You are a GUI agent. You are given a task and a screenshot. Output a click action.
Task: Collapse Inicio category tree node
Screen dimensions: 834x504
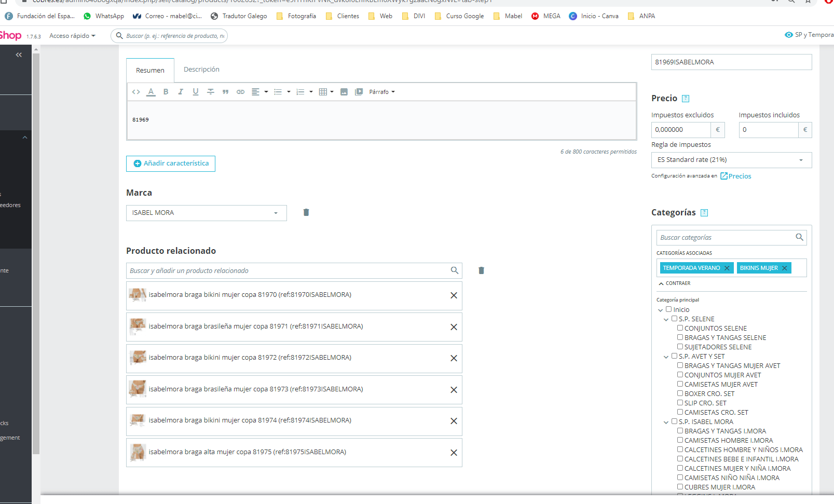[661, 310]
